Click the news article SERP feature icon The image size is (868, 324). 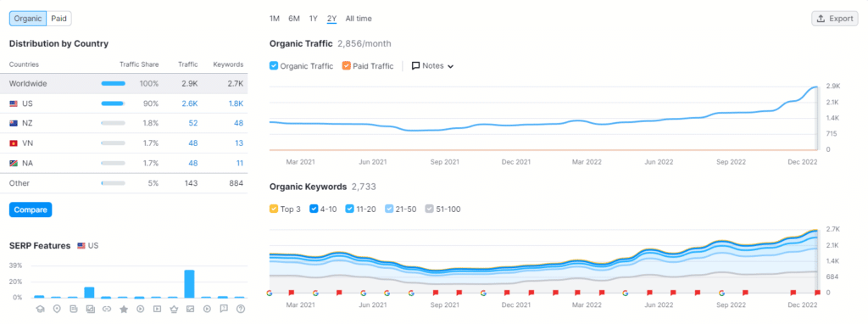[x=73, y=309]
